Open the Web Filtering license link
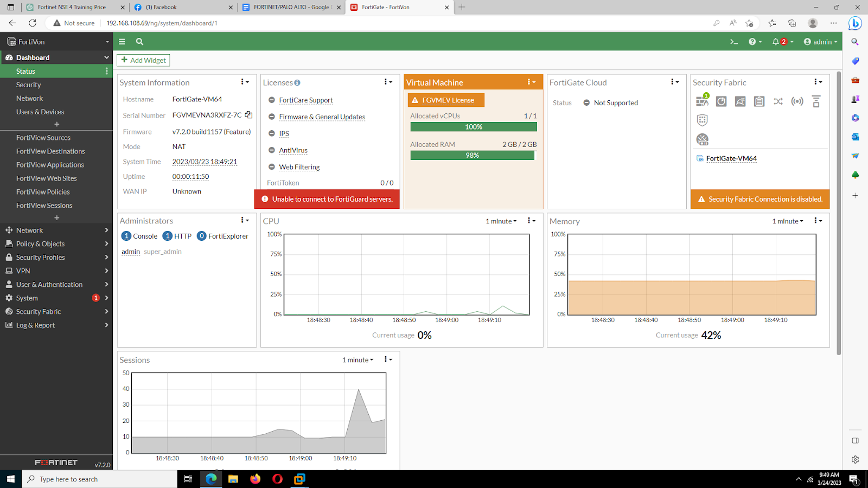The height and width of the screenshot is (488, 868). click(x=299, y=167)
